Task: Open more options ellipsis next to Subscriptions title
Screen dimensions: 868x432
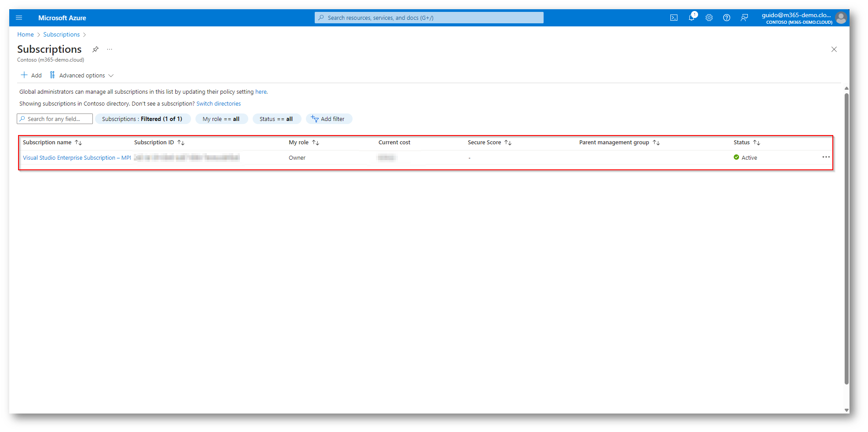Action: [110, 49]
